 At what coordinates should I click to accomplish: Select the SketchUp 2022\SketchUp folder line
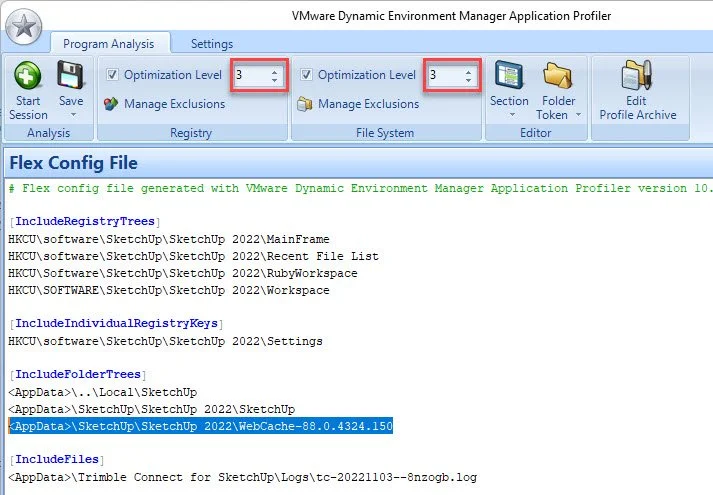pos(151,409)
